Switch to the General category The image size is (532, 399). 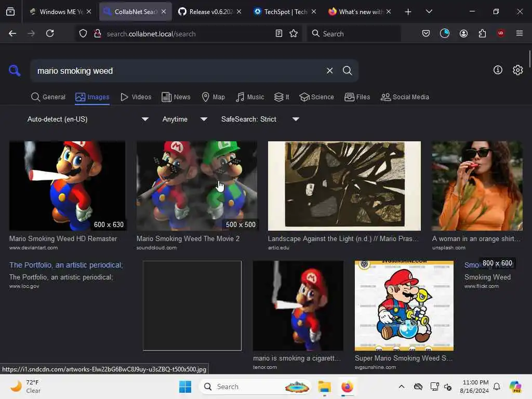click(x=48, y=97)
